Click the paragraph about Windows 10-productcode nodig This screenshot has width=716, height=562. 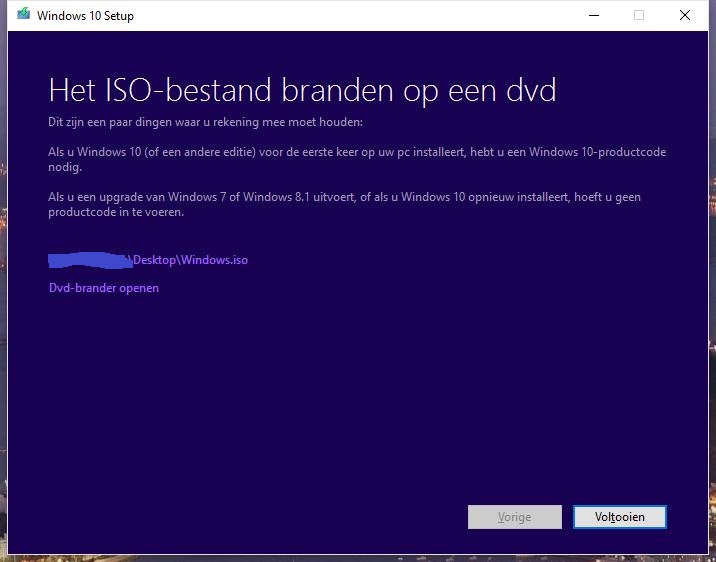(x=357, y=159)
